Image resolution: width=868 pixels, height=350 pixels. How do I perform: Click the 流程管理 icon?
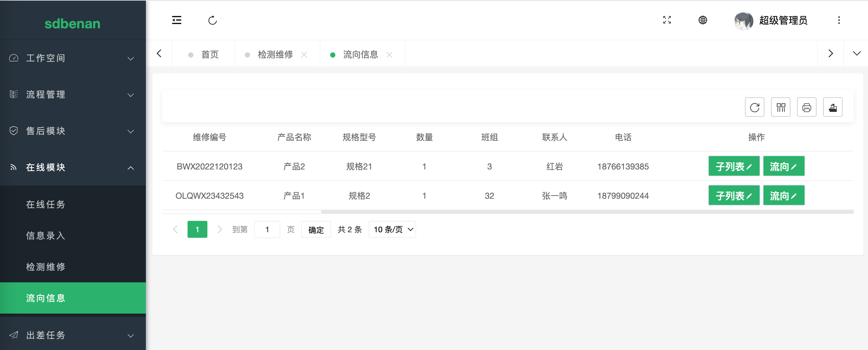click(13, 95)
